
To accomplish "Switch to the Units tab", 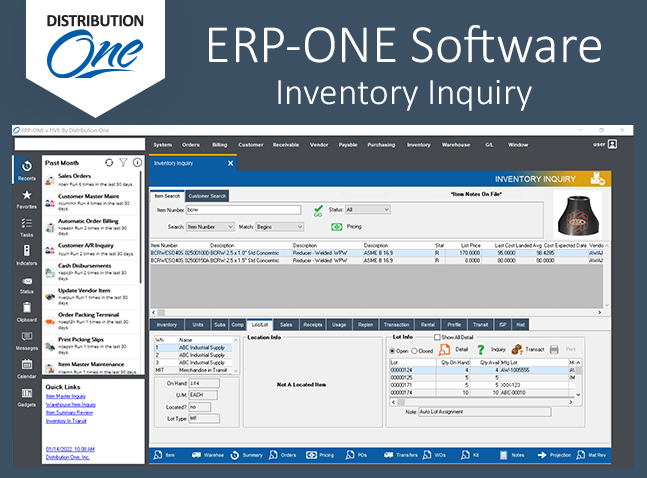I will tap(198, 325).
